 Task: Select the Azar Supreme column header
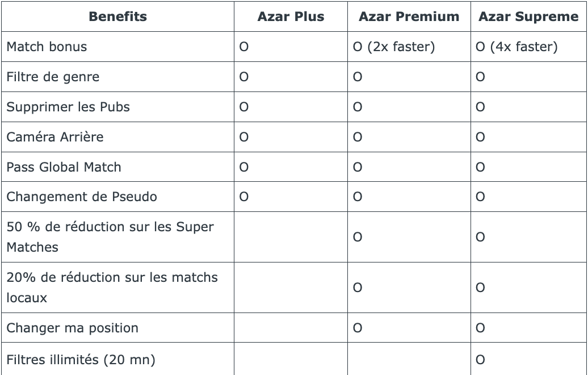[x=528, y=16]
